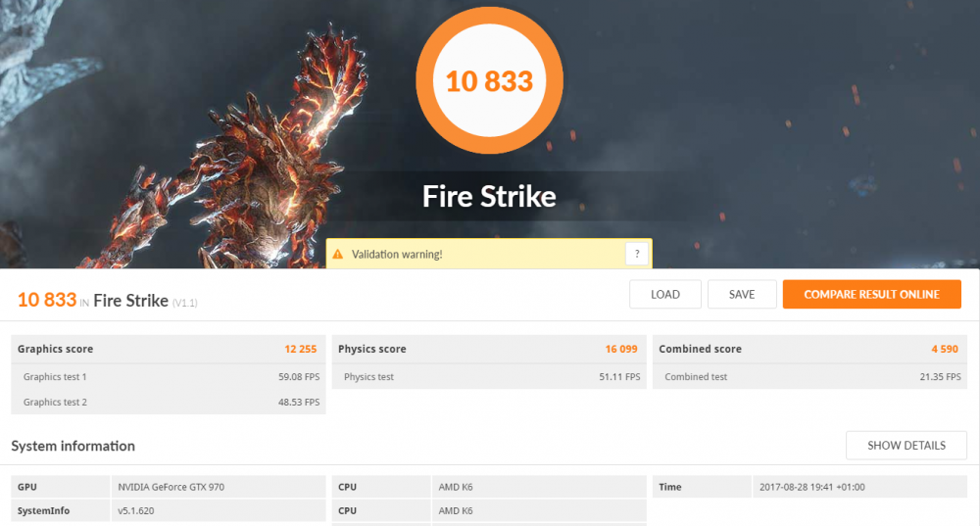Viewport: 980px width, 526px height.
Task: Click the validation warning triangle icon
Action: point(337,255)
